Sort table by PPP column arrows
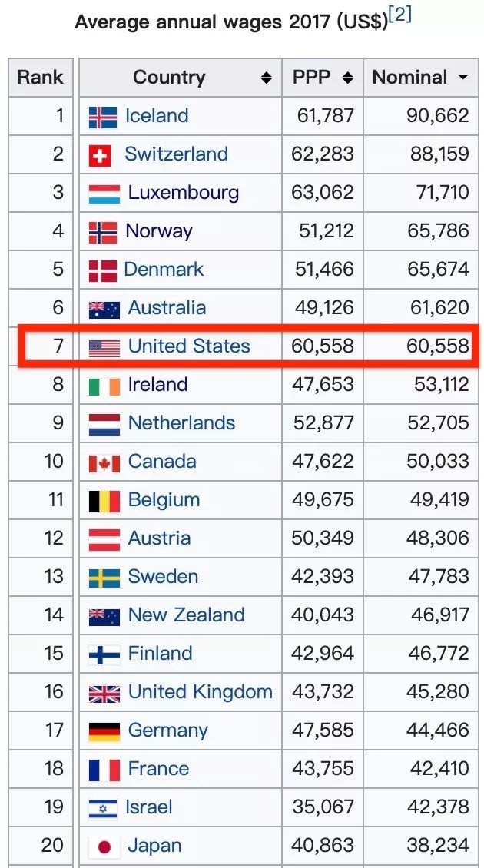Viewport: 484px width, 868px height. [x=348, y=78]
